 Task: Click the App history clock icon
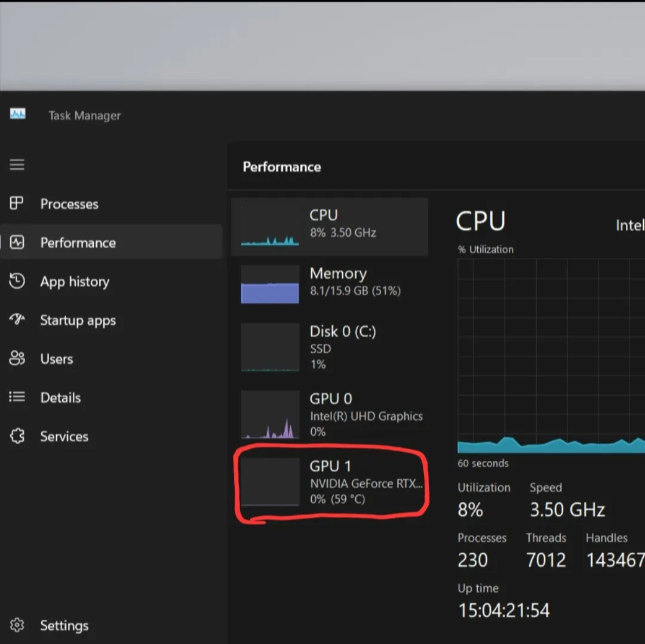(x=17, y=281)
